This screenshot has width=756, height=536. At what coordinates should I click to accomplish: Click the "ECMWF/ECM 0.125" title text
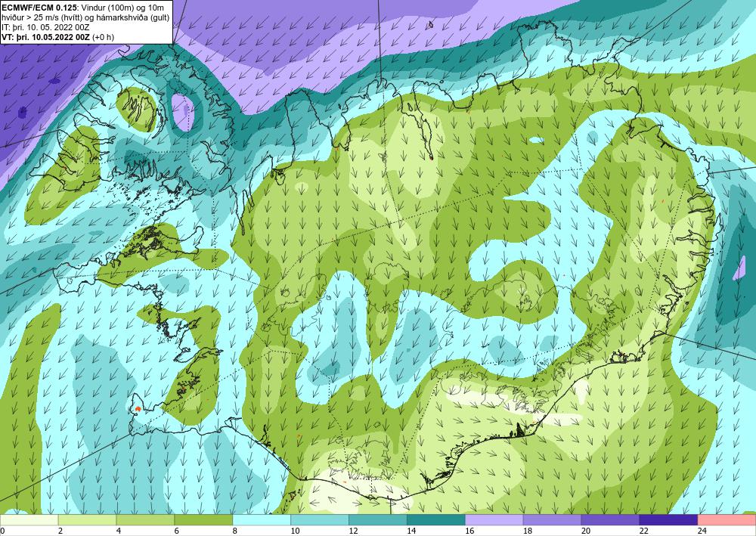coord(38,6)
